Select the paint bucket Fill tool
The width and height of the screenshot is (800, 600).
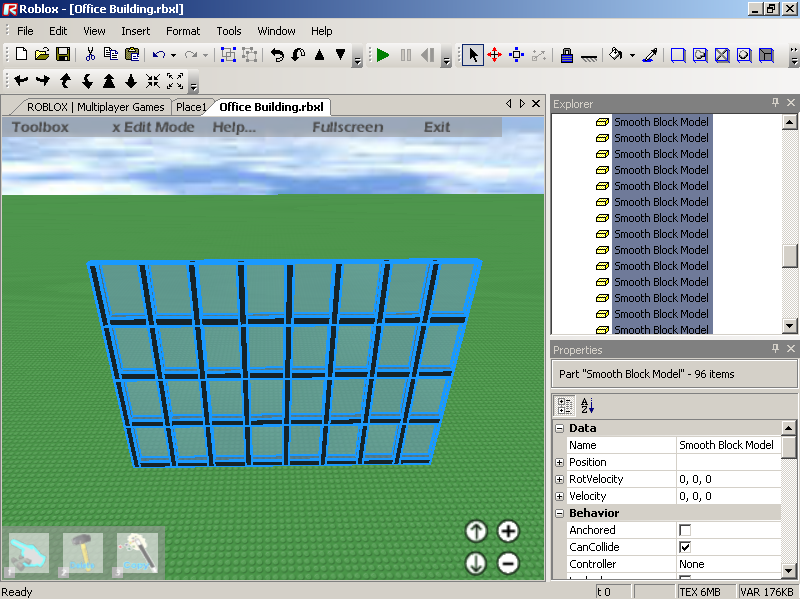click(x=616, y=55)
